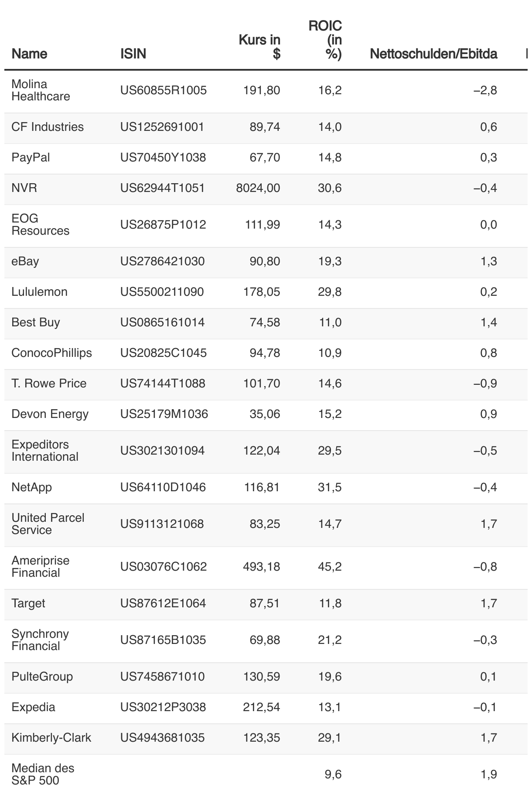
Task: Click Expeditors International row name
Action: (45, 451)
